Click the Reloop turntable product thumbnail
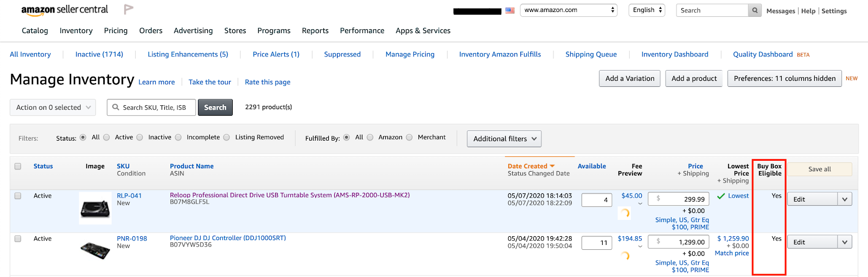868x277 pixels. coord(95,208)
